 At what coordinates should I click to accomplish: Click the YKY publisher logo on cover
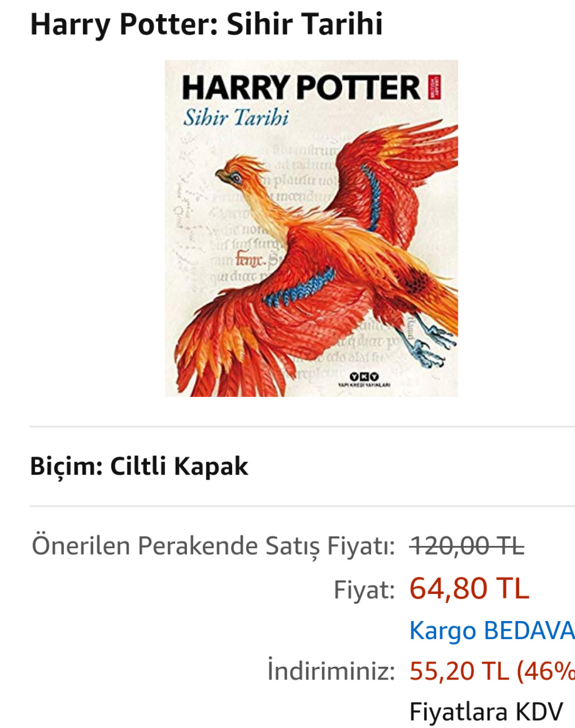pyautogui.click(x=364, y=379)
